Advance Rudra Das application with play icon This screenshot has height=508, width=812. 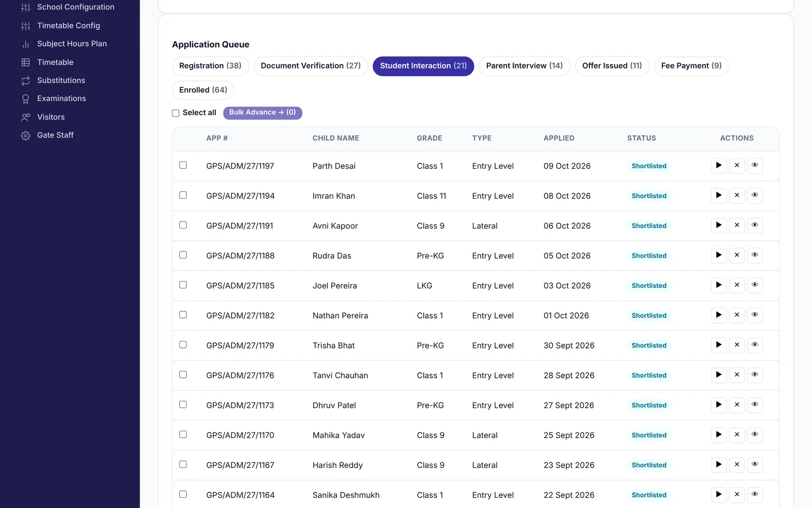click(719, 256)
